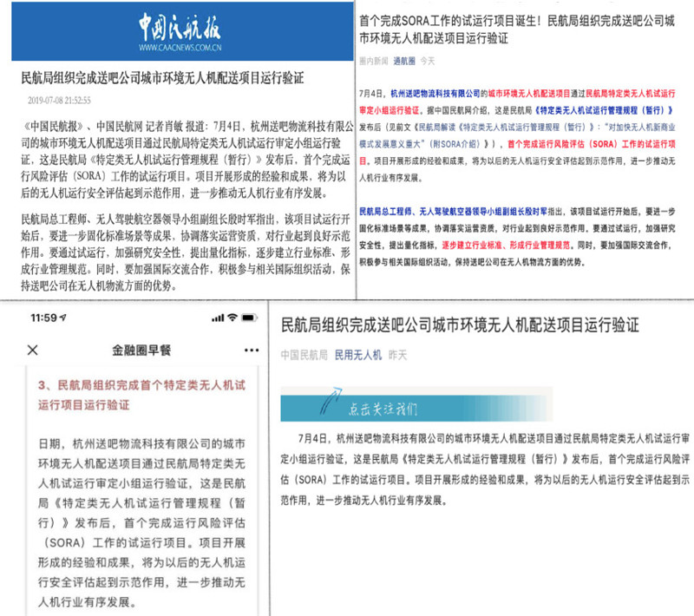Close the 金融圈早餐 page with X

pyautogui.click(x=33, y=350)
